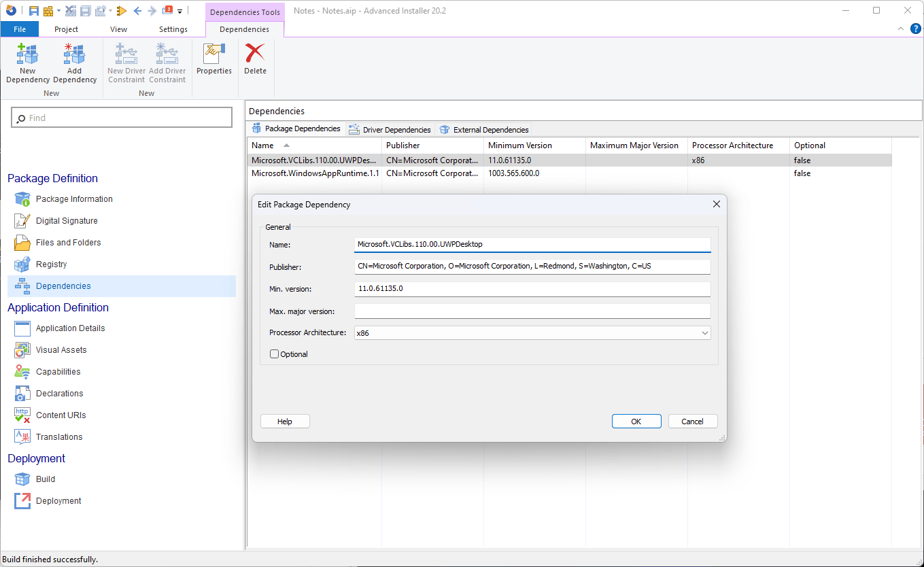The width and height of the screenshot is (924, 567).
Task: Switch to the View ribbon tab
Action: click(118, 29)
